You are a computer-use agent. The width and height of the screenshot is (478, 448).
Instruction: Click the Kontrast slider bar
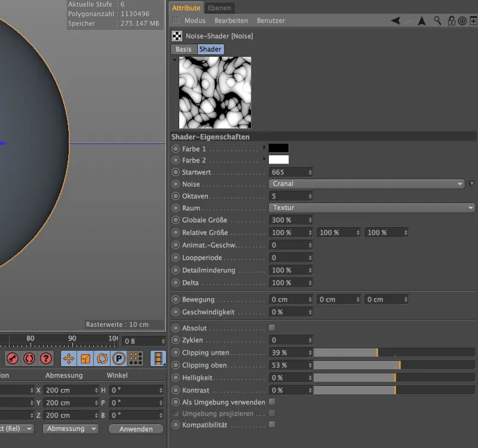coord(394,390)
